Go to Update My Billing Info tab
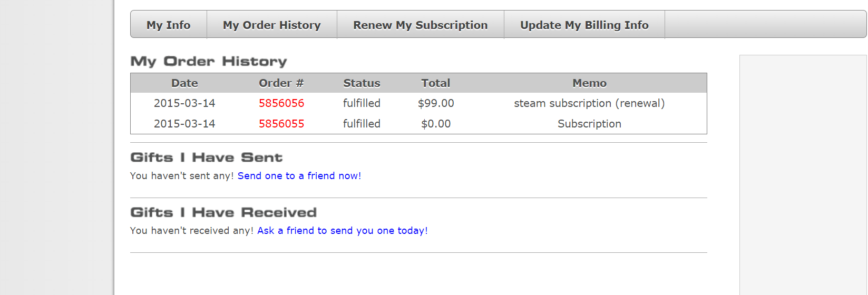The image size is (868, 295). pyautogui.click(x=584, y=25)
